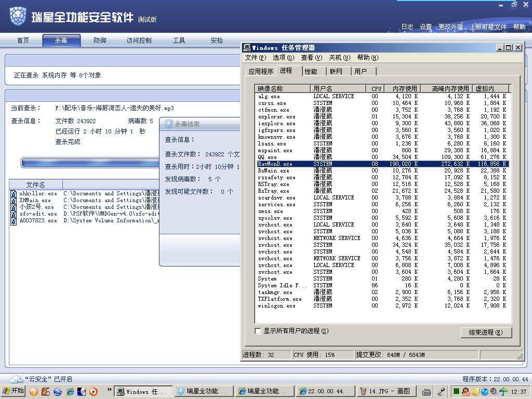Open the 设置 link in Rising header
The height and width of the screenshot is (399, 532).
coord(425,27)
